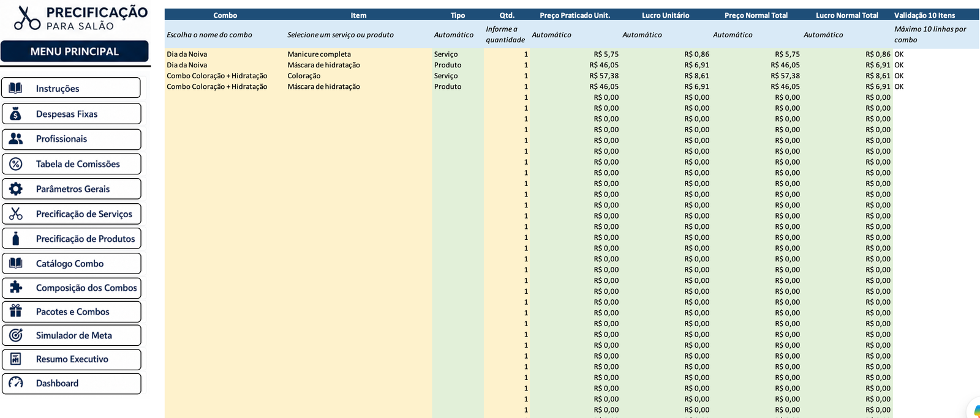Open the book icon next to Catálogo Combo
980x418 pixels.
16,263
